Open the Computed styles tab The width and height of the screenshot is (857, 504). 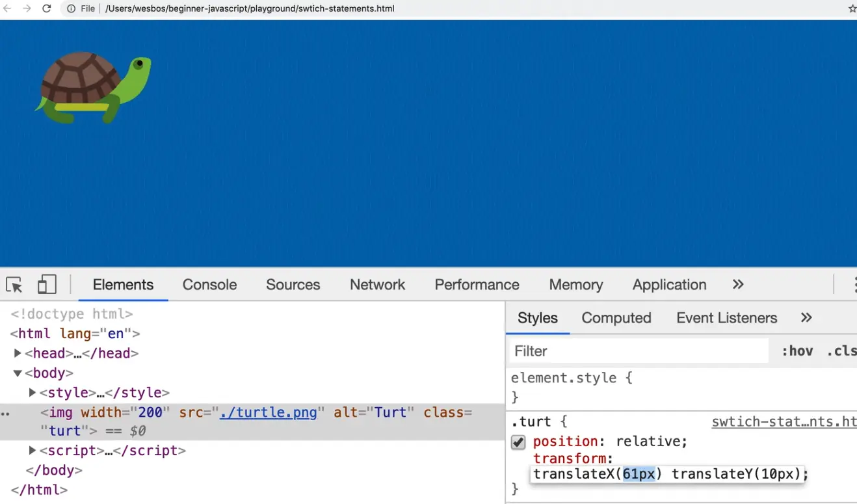[616, 318]
